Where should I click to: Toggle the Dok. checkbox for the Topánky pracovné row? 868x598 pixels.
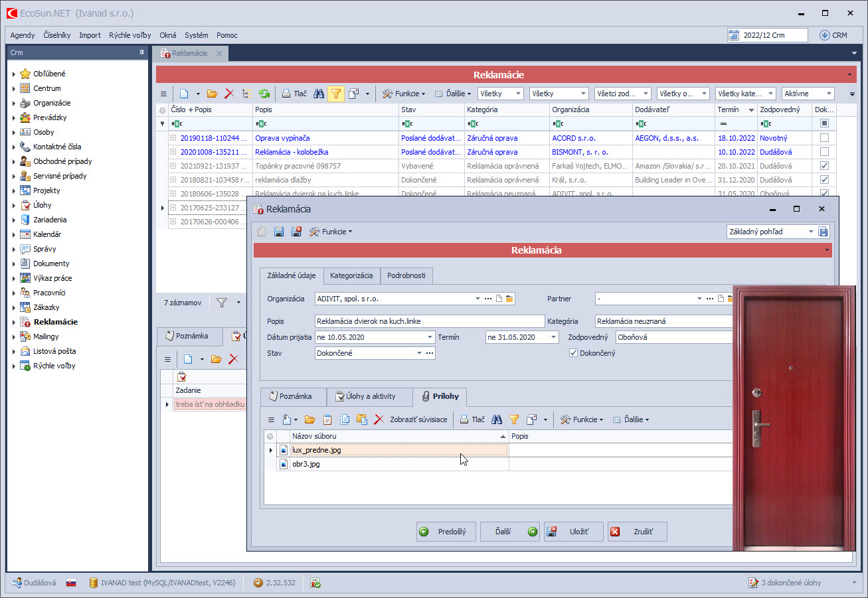pyautogui.click(x=824, y=166)
